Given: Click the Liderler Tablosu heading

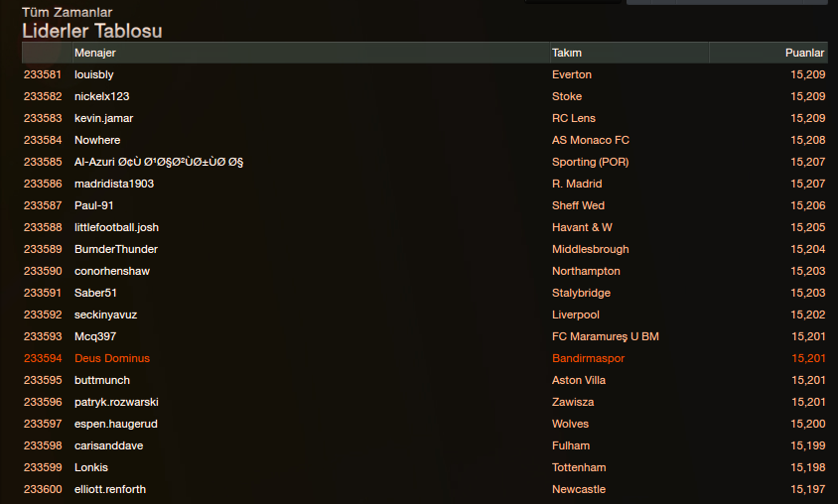Looking at the screenshot, I should (92, 31).
